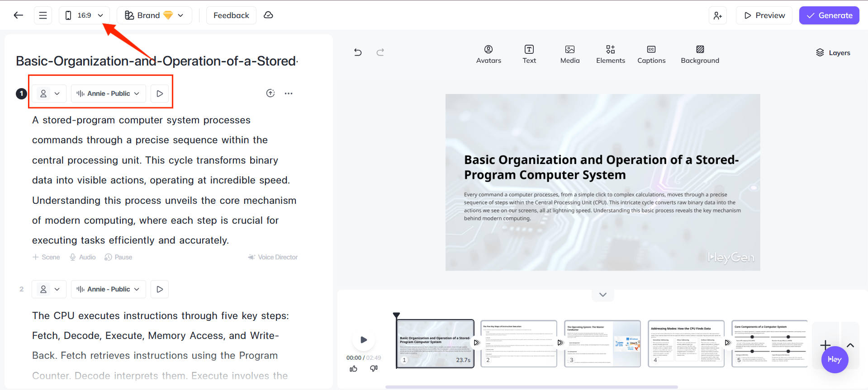868x390 pixels.
Task: Play scene 1 script audio
Action: [160, 94]
